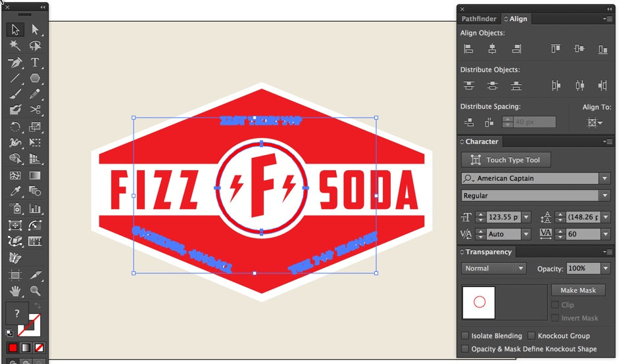Select the Magic Wand tool

tap(14, 46)
